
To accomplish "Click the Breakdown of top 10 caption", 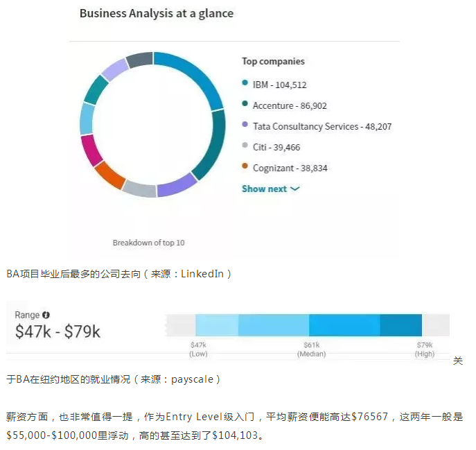I will [x=148, y=243].
